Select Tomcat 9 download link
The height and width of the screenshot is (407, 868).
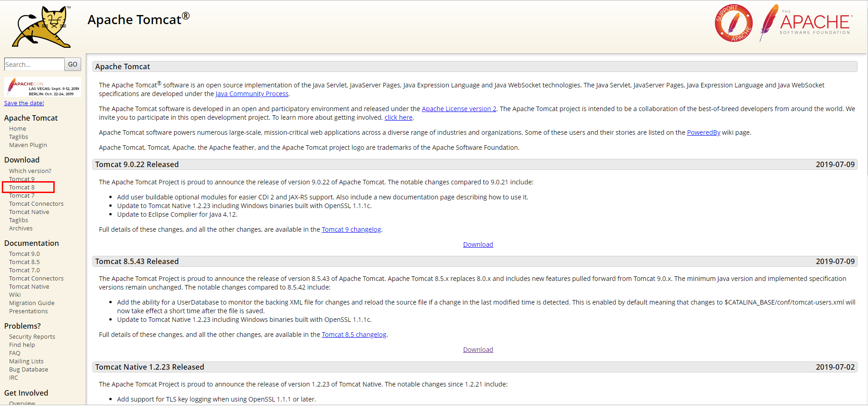pyautogui.click(x=22, y=179)
